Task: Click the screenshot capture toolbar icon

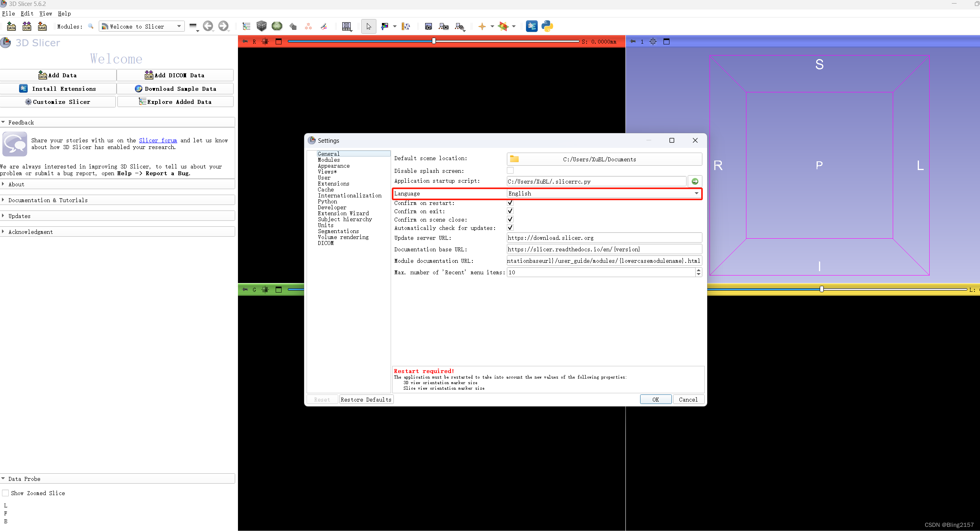Action: pyautogui.click(x=428, y=27)
